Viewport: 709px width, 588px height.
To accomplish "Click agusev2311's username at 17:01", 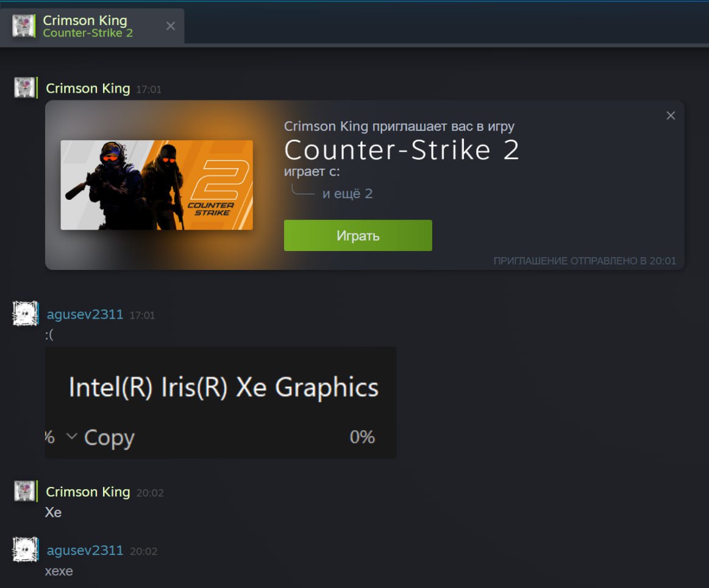I will (85, 314).
